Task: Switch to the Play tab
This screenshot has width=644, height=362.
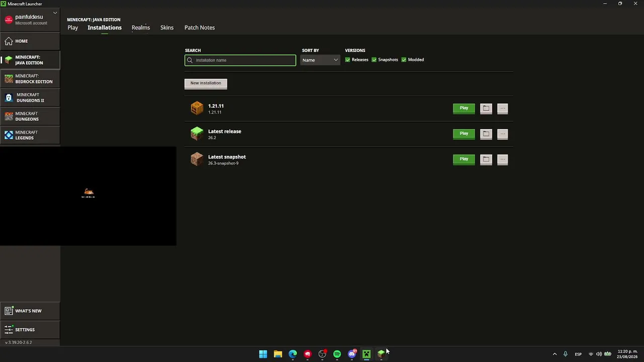Action: 73,28
